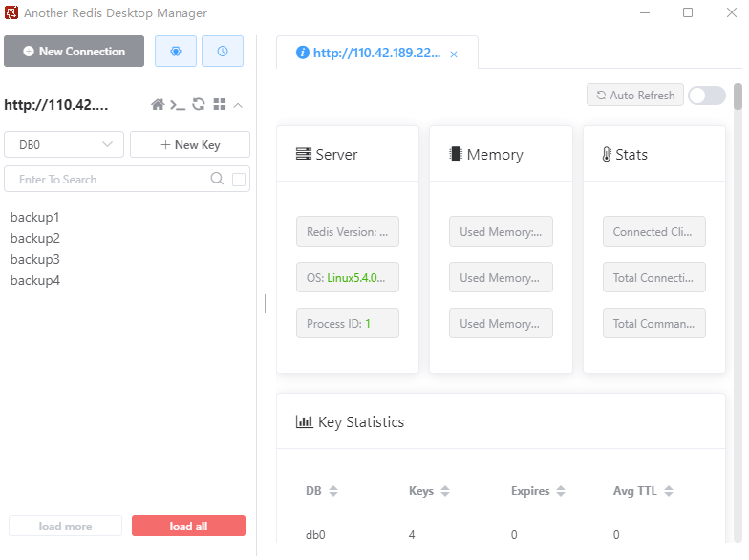
Task: Open the command log clock icon
Action: click(x=223, y=52)
